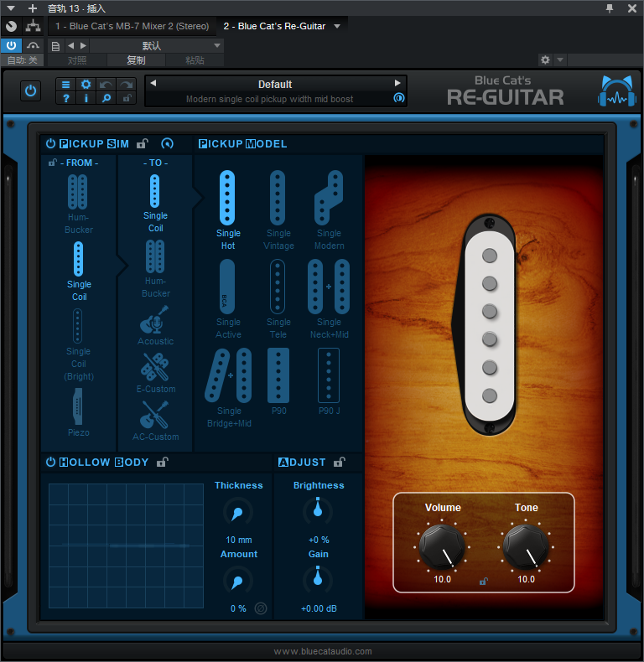Click the Volume knob

tap(442, 547)
